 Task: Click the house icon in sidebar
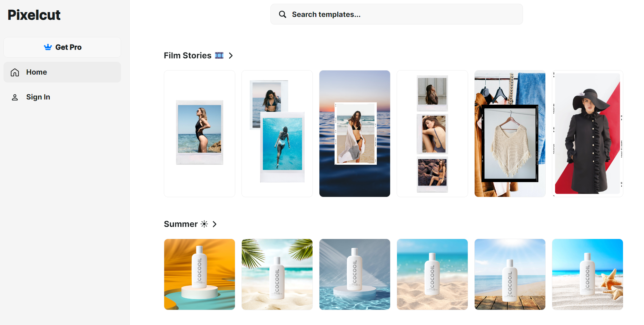click(15, 72)
